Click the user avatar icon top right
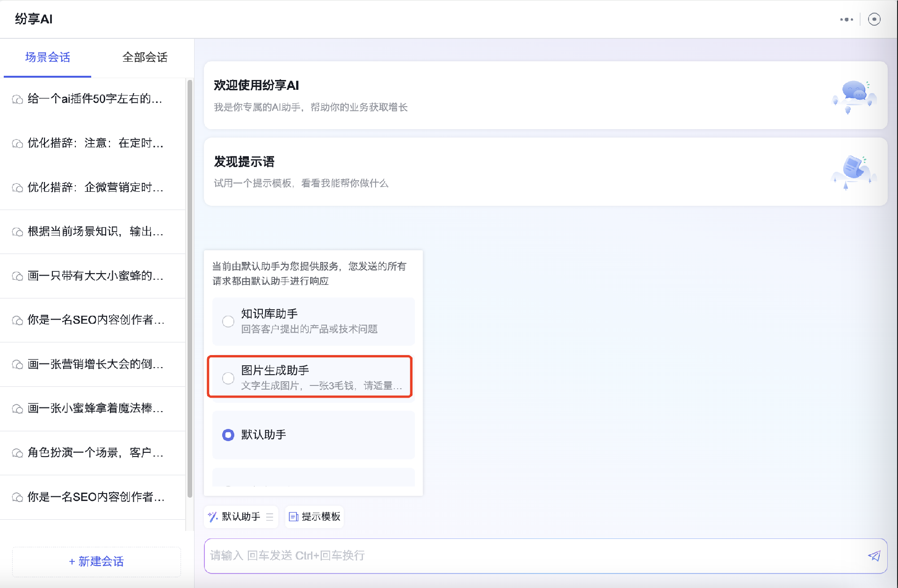The height and width of the screenshot is (588, 898). click(x=875, y=19)
